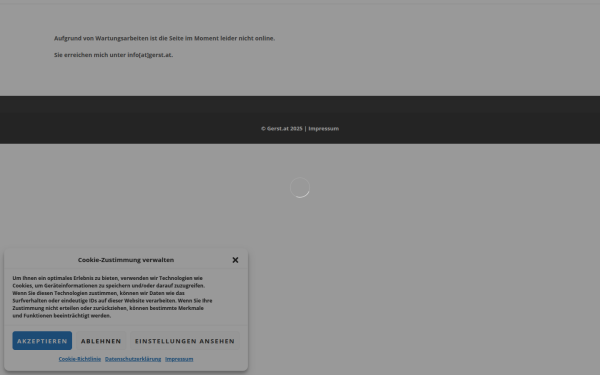
Task: Open Einstellungen ansehen
Action: 185,341
